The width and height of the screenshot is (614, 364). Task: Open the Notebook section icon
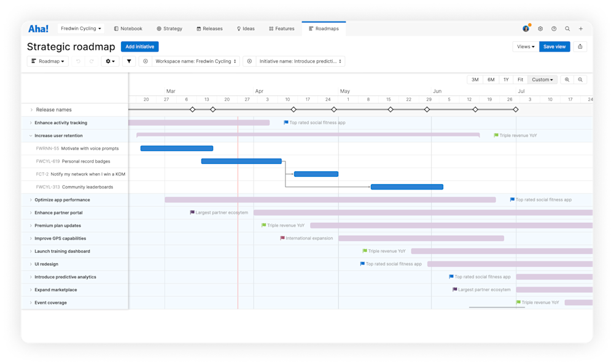tap(115, 28)
